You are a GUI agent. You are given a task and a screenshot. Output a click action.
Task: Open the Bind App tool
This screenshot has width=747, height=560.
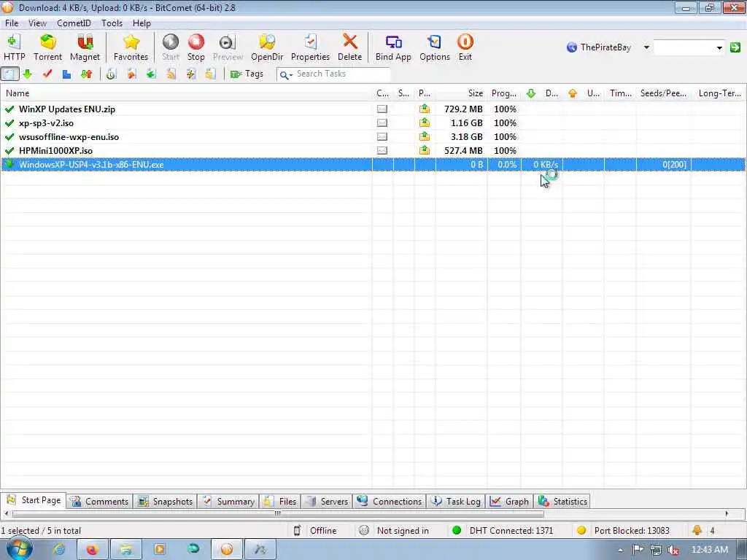click(393, 47)
